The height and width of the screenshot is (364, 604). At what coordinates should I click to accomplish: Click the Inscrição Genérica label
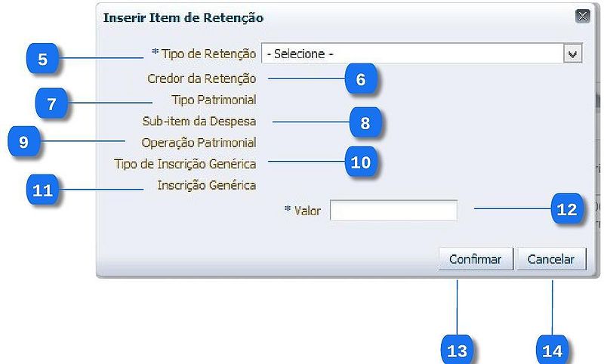(x=206, y=185)
